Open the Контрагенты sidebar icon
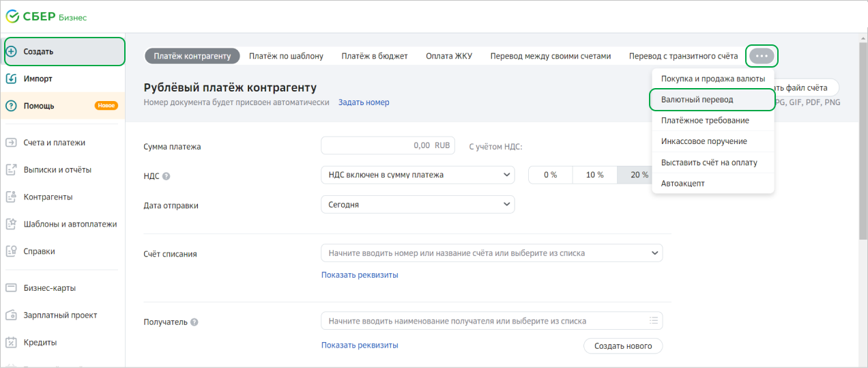 pyautogui.click(x=11, y=197)
